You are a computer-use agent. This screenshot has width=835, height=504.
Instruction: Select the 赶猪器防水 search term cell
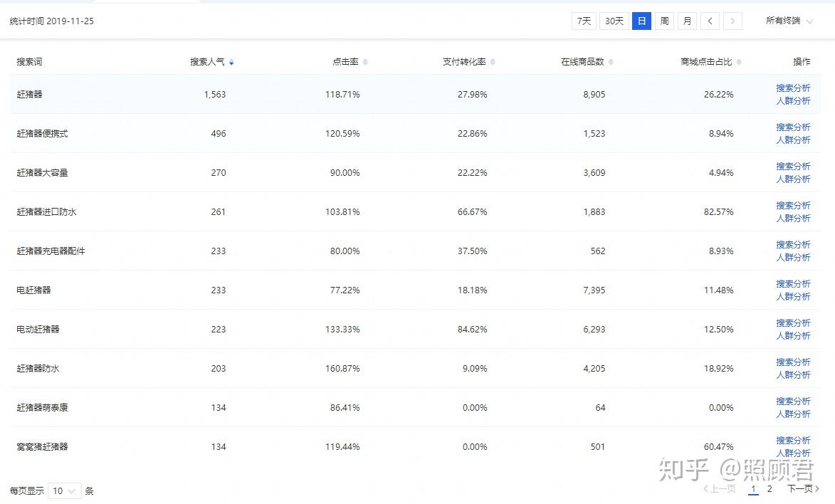[38, 369]
